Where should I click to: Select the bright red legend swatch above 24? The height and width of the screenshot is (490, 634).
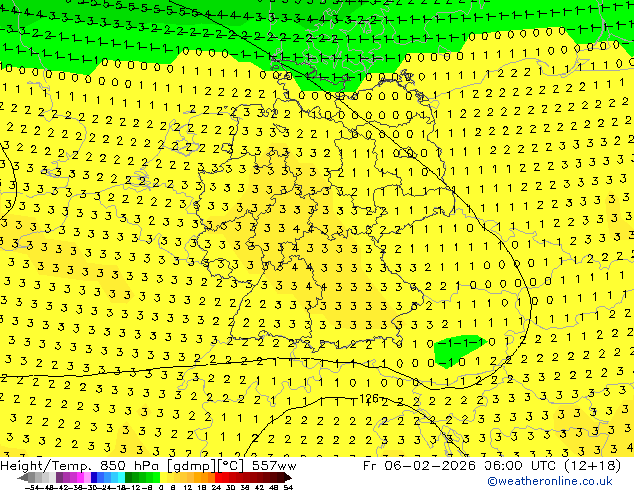(218, 477)
